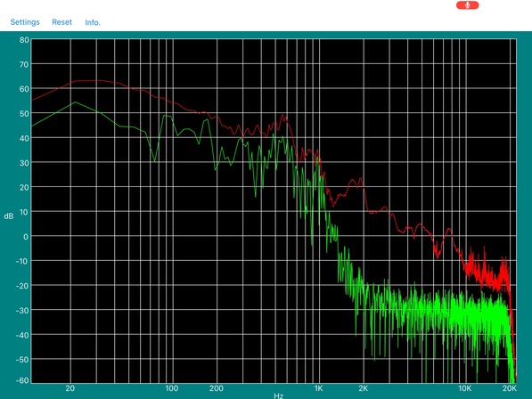Click the 100 frequency axis label
This screenshot has width=532, height=399.
tap(172, 388)
